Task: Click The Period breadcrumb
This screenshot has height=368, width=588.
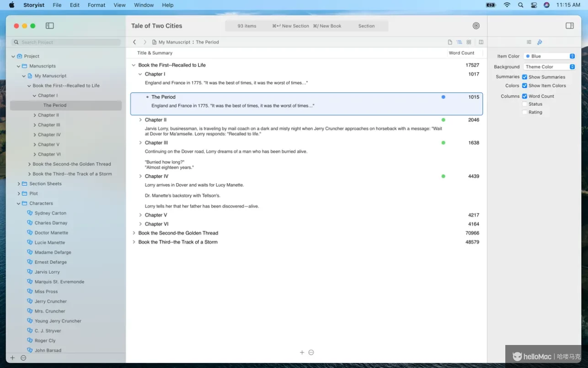Action: click(x=207, y=42)
